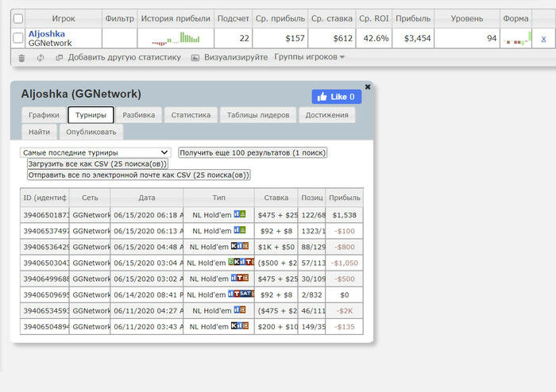Click the 2/832 position cell
The image size is (556, 392).
tap(311, 294)
